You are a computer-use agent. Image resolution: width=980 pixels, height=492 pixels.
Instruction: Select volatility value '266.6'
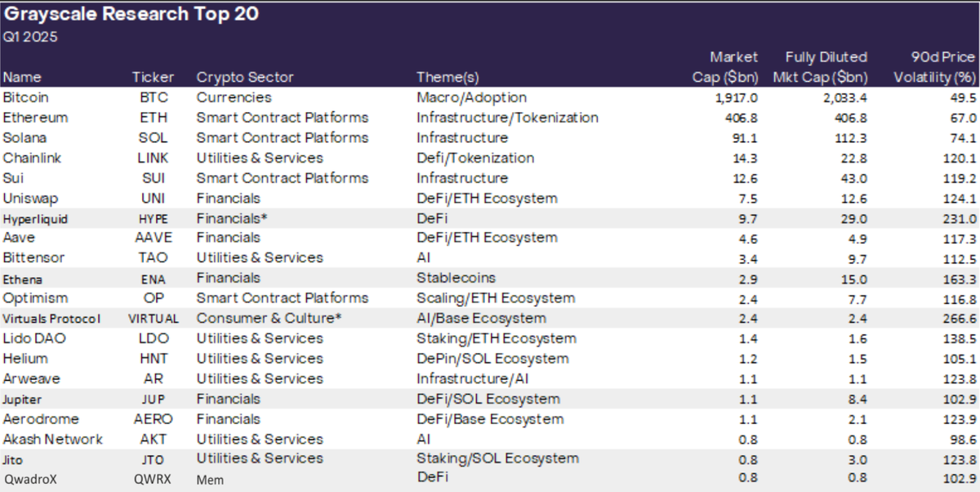pyautogui.click(x=960, y=319)
